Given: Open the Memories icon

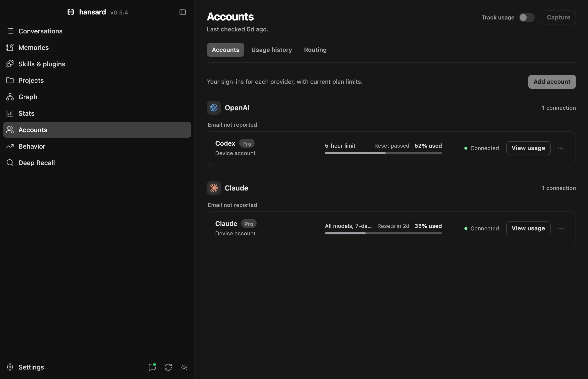Looking at the screenshot, I should click(10, 47).
